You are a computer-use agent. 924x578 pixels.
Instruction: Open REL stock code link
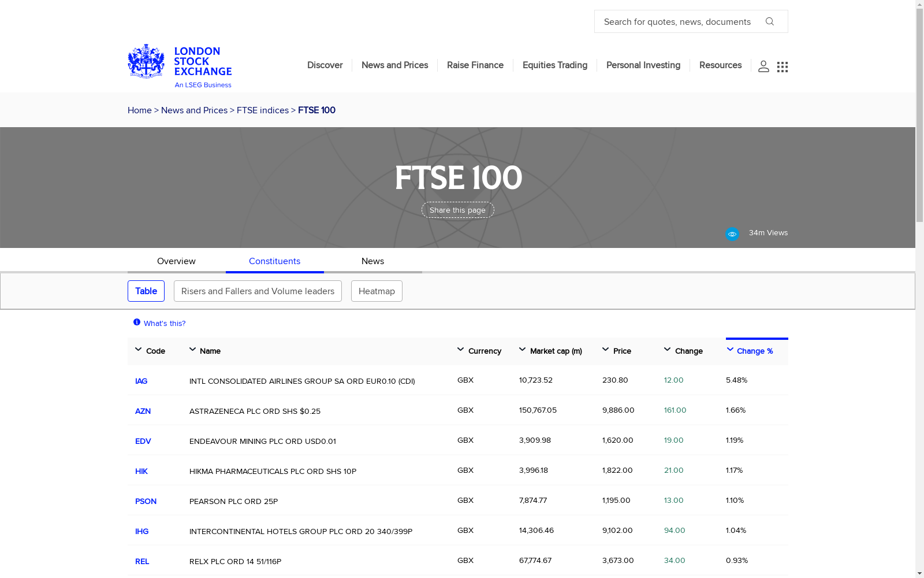142,561
